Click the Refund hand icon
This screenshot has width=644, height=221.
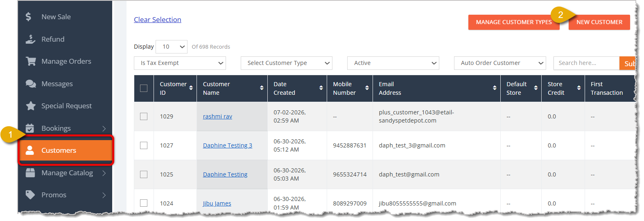[x=30, y=39]
